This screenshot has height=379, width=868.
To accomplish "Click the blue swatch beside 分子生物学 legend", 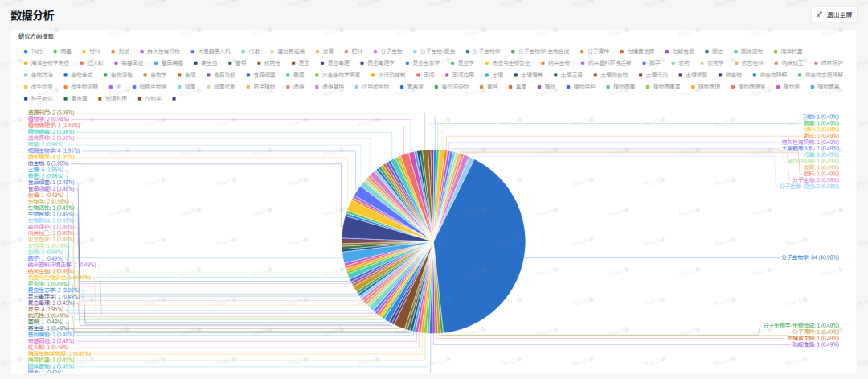I will tap(468, 51).
